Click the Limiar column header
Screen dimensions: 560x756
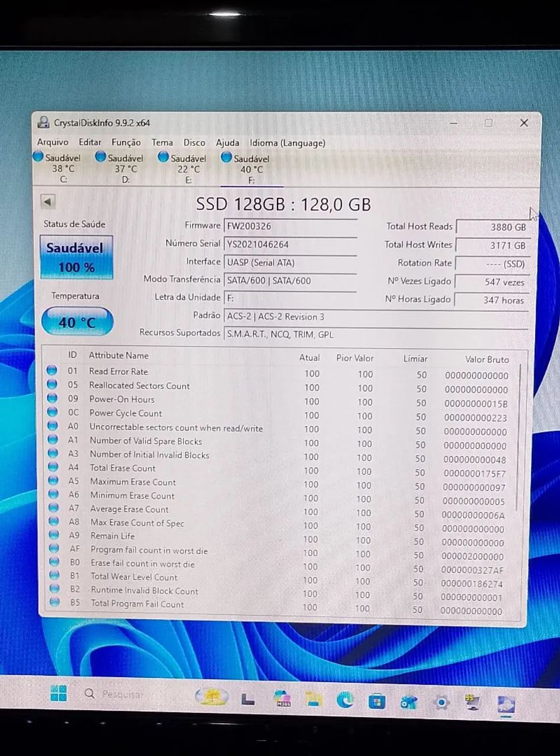tap(415, 359)
